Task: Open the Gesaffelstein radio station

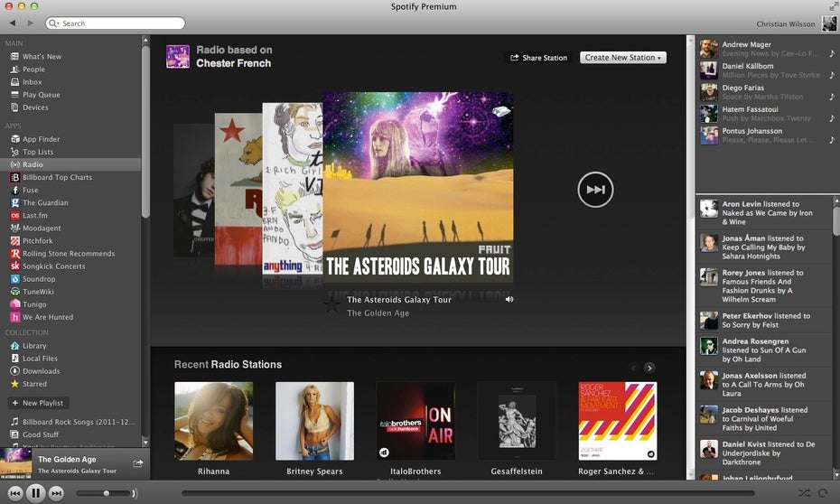Action: coord(517,421)
